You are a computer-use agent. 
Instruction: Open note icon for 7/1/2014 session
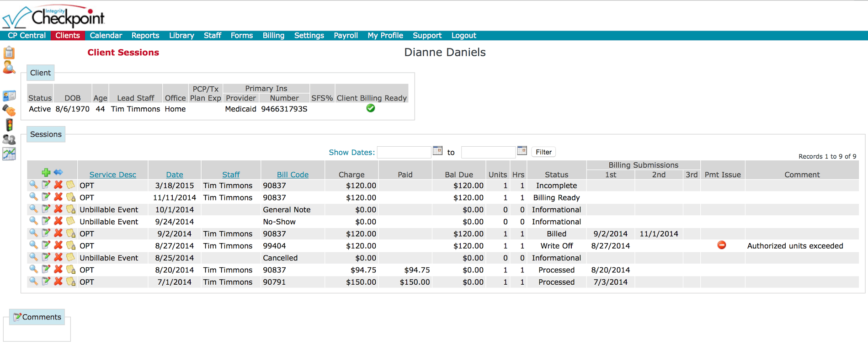click(x=71, y=281)
